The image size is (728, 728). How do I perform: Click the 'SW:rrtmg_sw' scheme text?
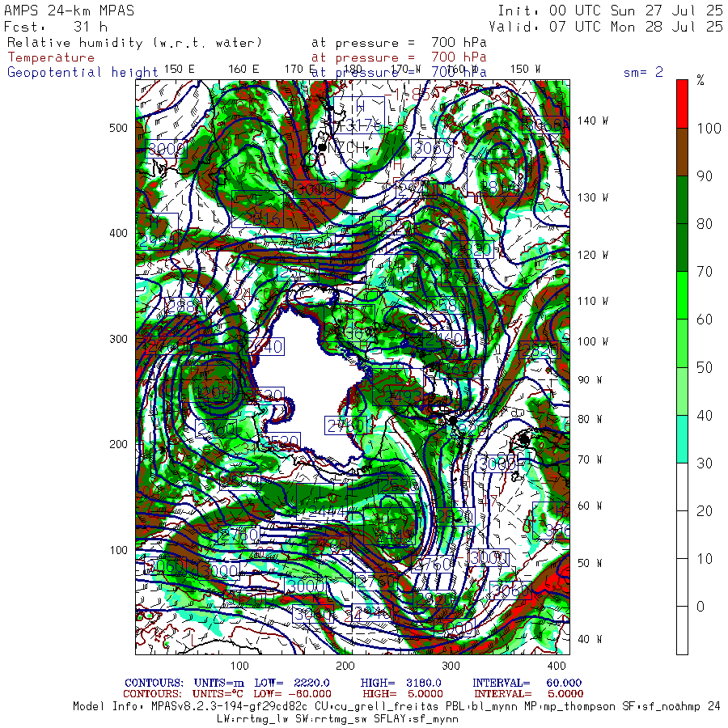[x=330, y=719]
